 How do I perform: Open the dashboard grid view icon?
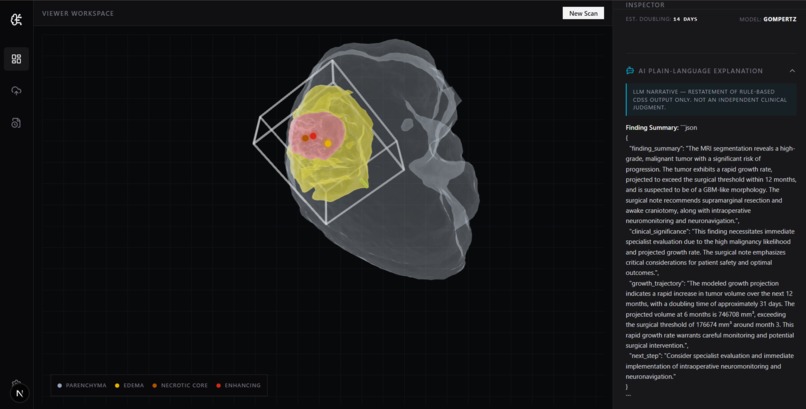(16, 59)
